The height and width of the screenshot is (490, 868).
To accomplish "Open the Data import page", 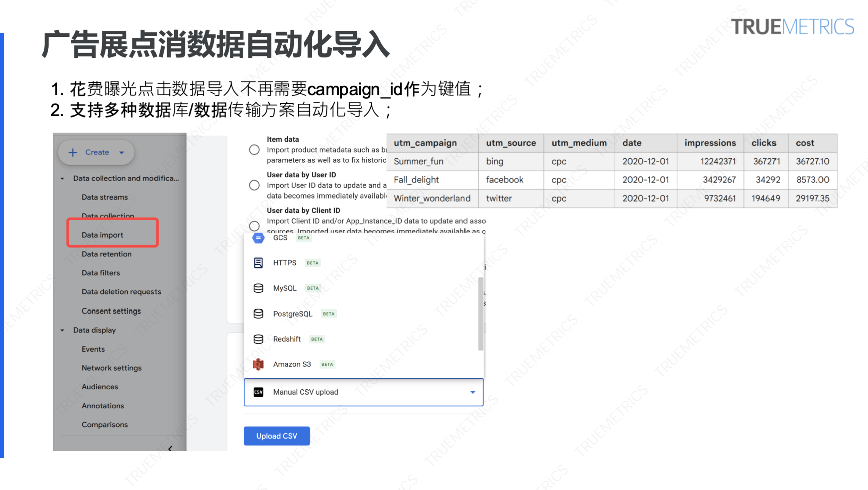I will click(x=102, y=235).
